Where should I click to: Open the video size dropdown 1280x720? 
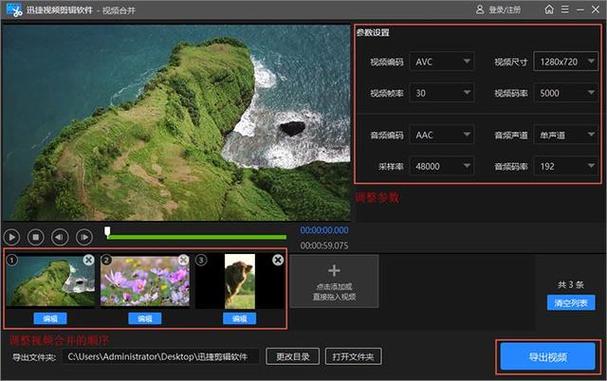(566, 62)
